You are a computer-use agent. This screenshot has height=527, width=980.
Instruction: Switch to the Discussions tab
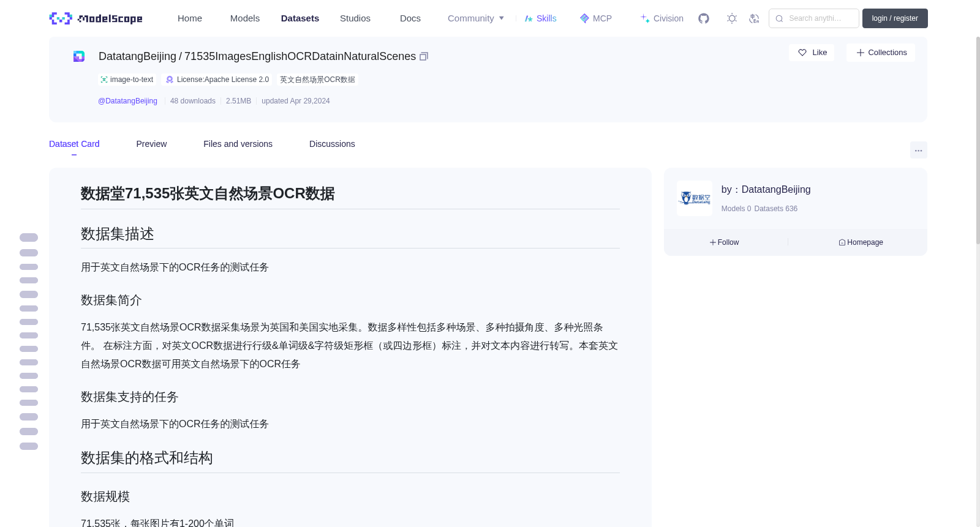click(x=332, y=144)
